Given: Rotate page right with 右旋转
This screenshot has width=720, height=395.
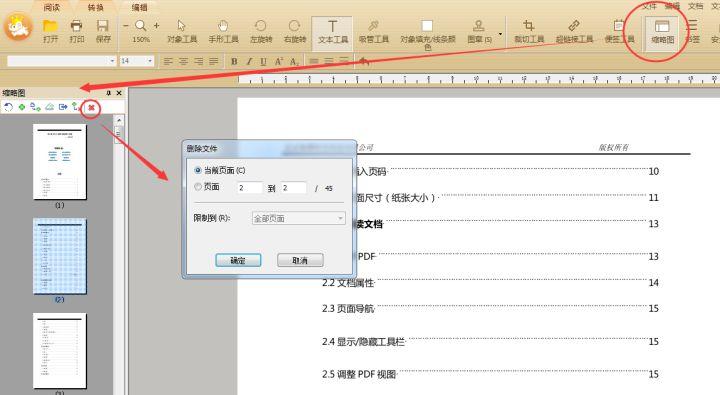Looking at the screenshot, I should (294, 31).
